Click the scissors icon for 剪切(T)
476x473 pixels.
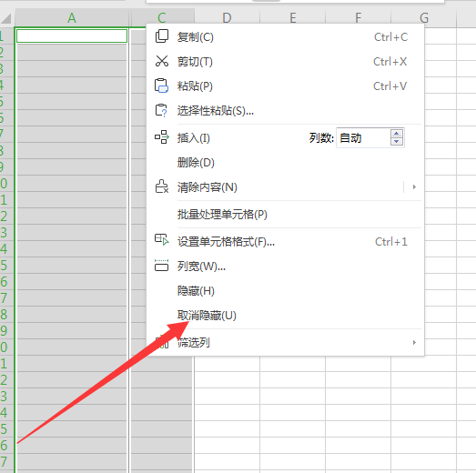click(x=162, y=61)
